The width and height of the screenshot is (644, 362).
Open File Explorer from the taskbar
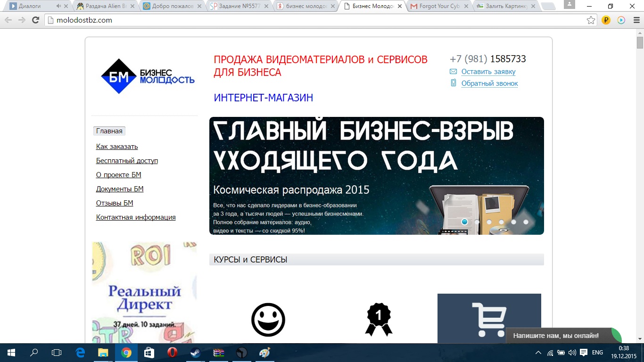pos(103,353)
